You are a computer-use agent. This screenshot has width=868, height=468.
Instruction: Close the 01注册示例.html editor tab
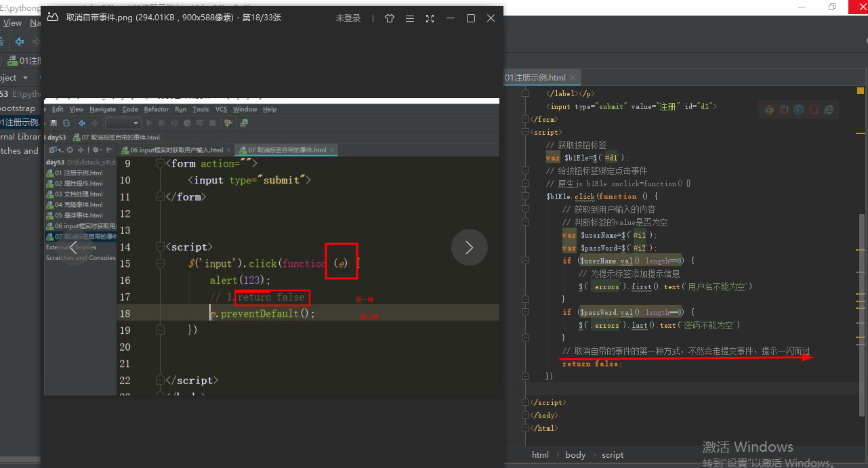coord(573,78)
